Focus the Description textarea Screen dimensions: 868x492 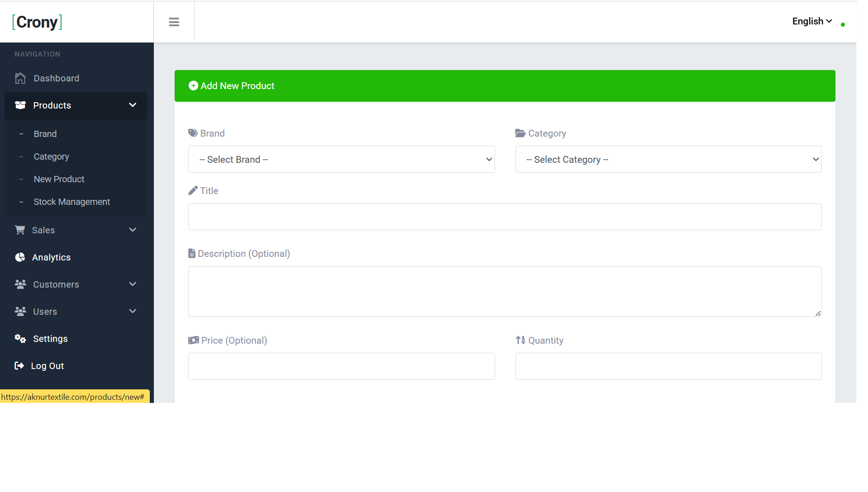click(x=505, y=292)
